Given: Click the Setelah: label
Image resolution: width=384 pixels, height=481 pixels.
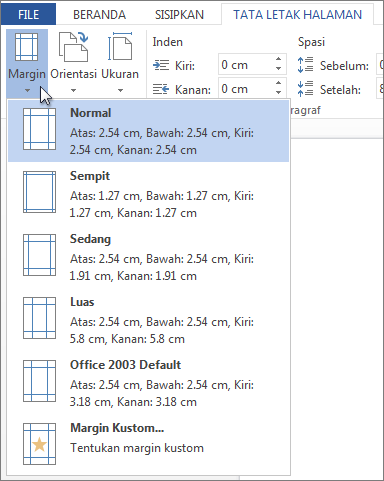Looking at the screenshot, I should point(340,90).
